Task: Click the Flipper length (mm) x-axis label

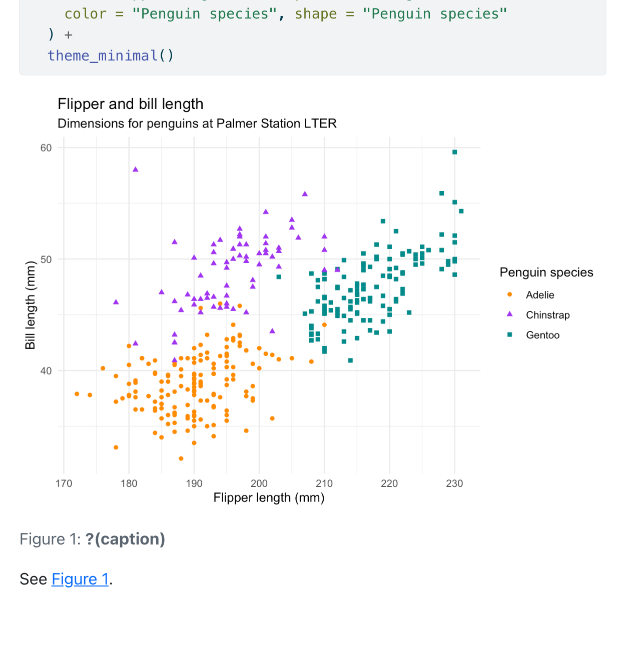Action: pyautogui.click(x=269, y=498)
